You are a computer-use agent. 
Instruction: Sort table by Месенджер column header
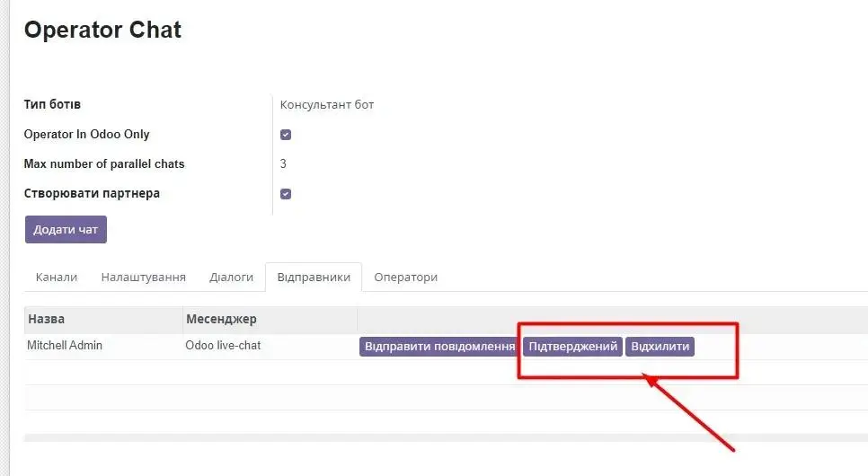point(221,319)
